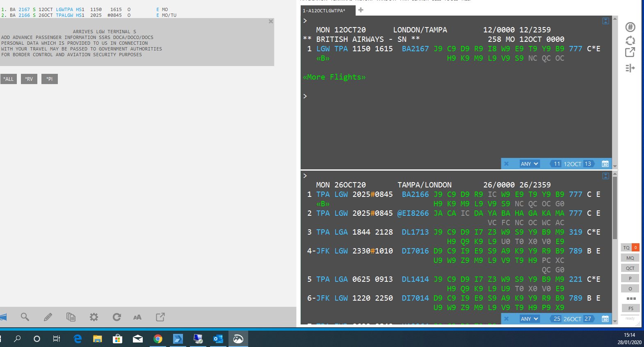The width and height of the screenshot is (644, 347).
Task: Maximize the London/Tampa terminal window
Action: click(606, 21)
